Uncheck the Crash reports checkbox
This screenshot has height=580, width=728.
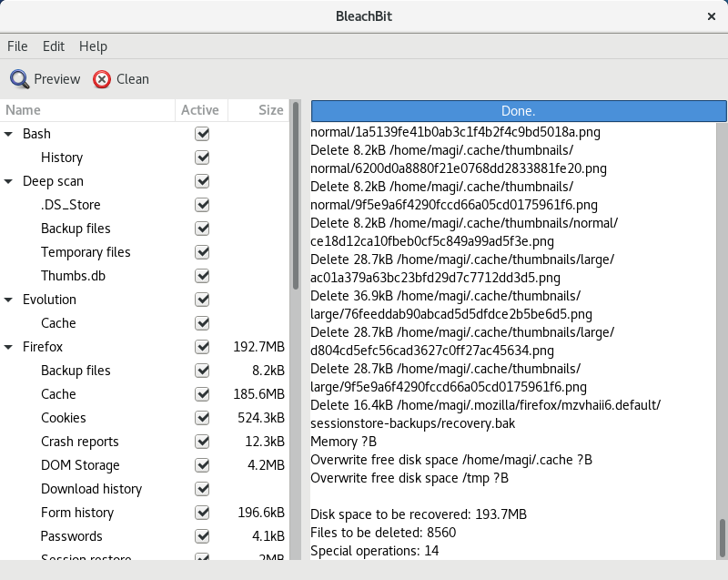coord(202,443)
